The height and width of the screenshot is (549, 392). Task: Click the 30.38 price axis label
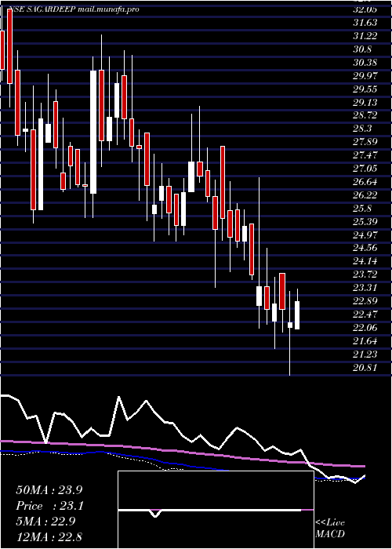(x=365, y=63)
